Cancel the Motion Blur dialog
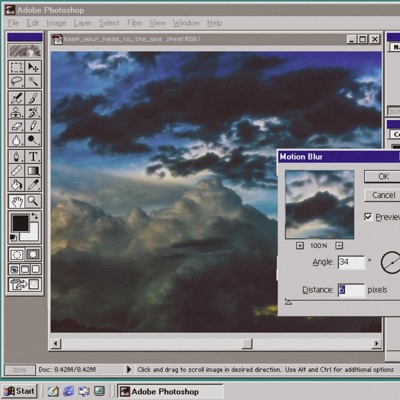The height and width of the screenshot is (400, 400). 383,195
